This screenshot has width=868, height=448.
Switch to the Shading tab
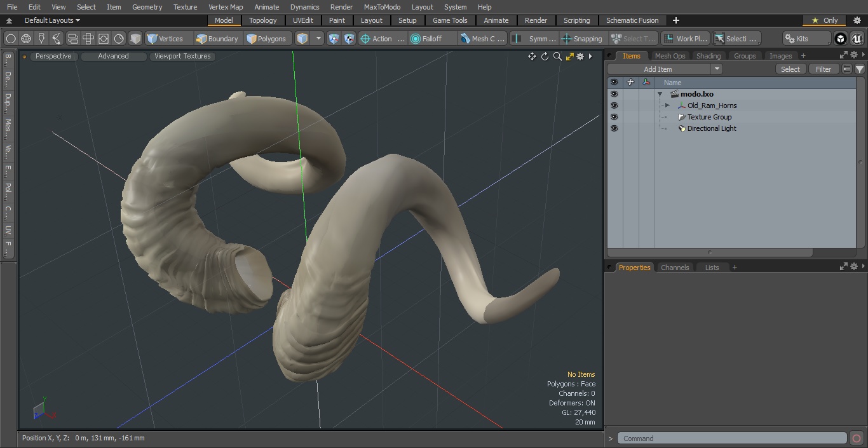[x=709, y=56]
